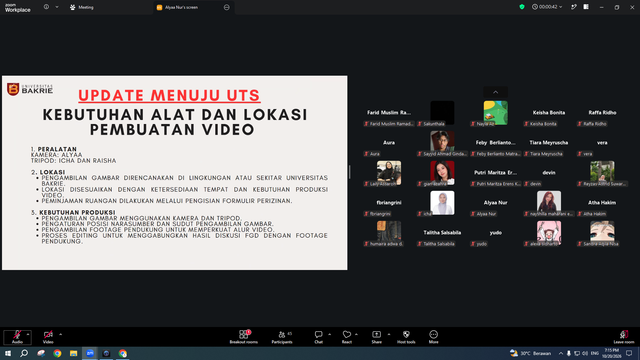This screenshot has height=360, width=640.
Task: Expand the Video options arrow
Action: tap(60, 334)
